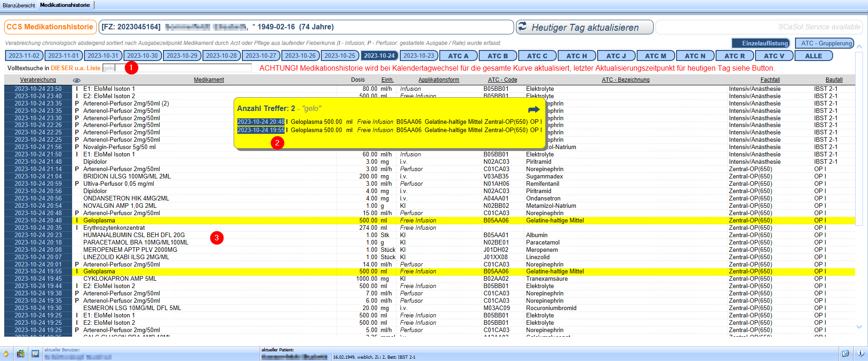Open day tab 2023-10-27

coord(261,56)
